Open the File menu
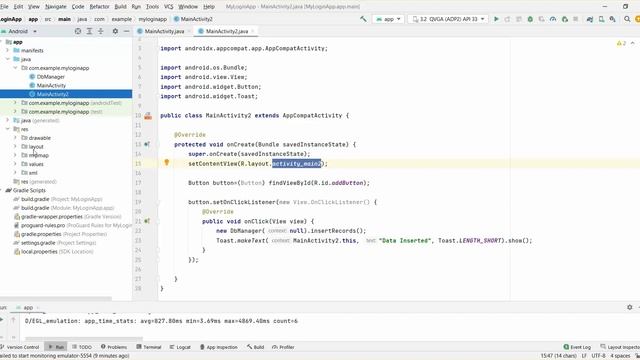The width and height of the screenshot is (640, 360). (x=4, y=7)
